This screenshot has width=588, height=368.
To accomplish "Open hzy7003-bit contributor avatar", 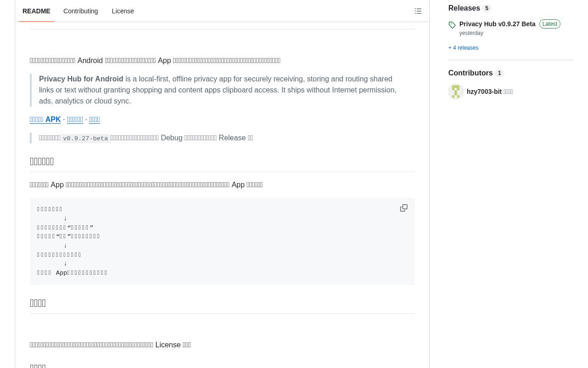I will click(x=456, y=92).
